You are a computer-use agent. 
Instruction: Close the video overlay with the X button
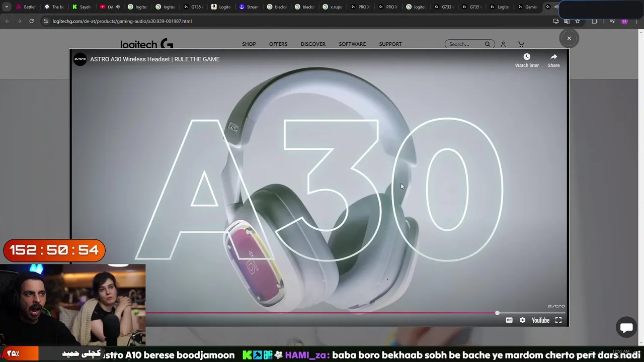(x=569, y=38)
